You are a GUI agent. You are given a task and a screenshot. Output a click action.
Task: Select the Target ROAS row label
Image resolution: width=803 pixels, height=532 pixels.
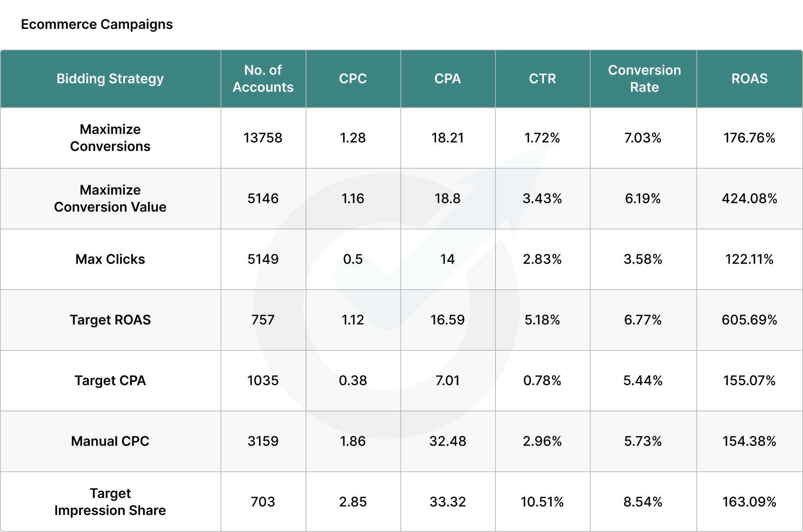[x=110, y=320]
